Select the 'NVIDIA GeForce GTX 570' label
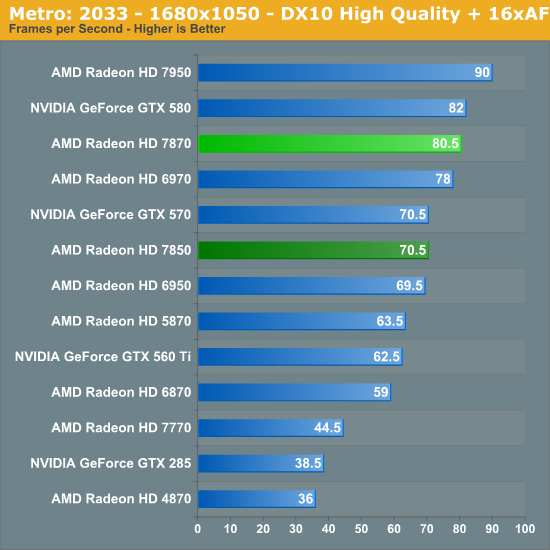550x550 pixels. click(x=110, y=215)
